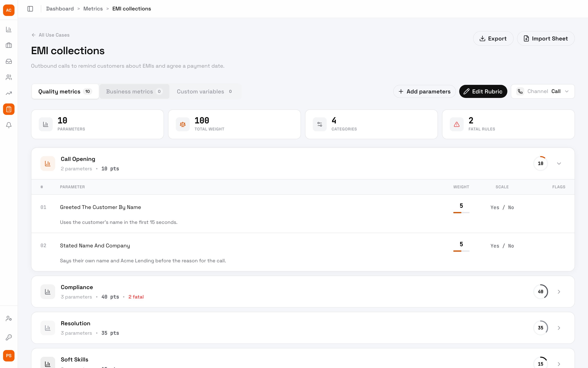Open the bar chart analytics sidebar icon
Screen dimensions: 588x368
point(9,29)
